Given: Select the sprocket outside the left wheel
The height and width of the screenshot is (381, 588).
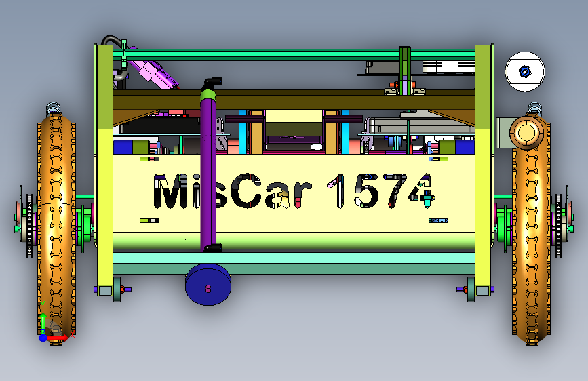Looking at the screenshot, I should coord(29,224).
